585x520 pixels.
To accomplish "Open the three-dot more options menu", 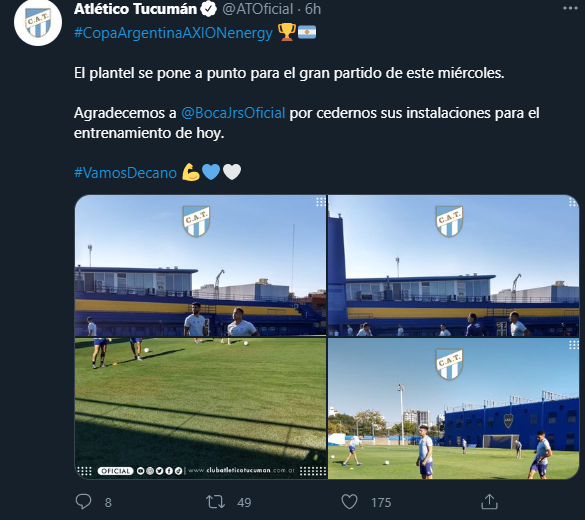I will coord(570,8).
